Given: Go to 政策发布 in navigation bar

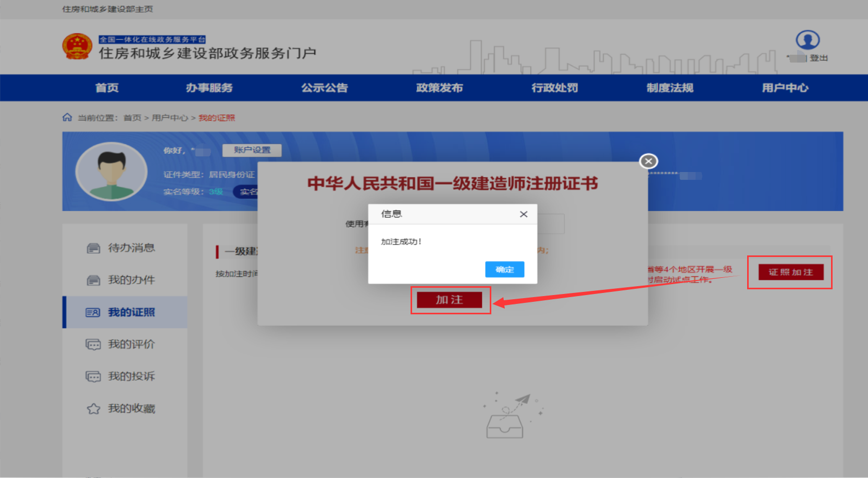Looking at the screenshot, I should 440,88.
